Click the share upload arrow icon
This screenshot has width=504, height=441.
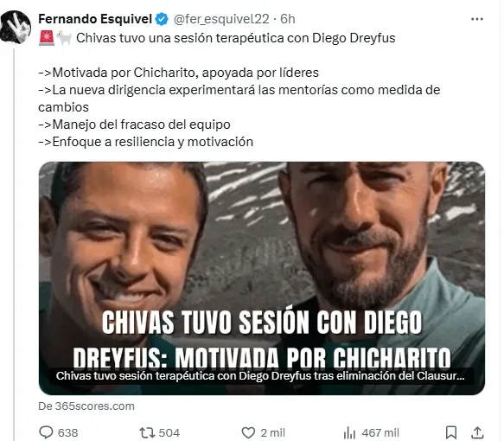pos(478,432)
